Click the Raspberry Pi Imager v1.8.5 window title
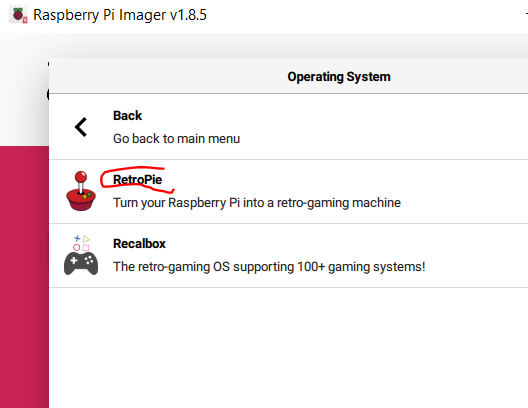This screenshot has width=528, height=408. pyautogui.click(x=120, y=15)
